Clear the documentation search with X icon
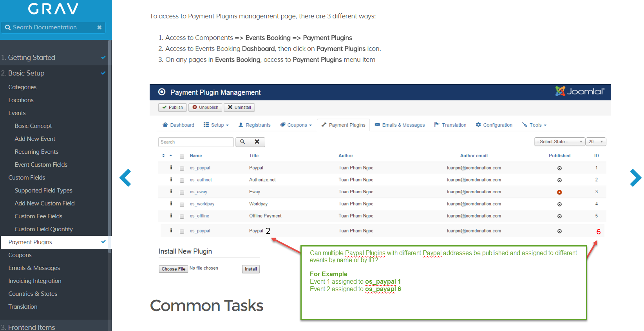Image resolution: width=644 pixels, height=331 pixels. [x=99, y=27]
